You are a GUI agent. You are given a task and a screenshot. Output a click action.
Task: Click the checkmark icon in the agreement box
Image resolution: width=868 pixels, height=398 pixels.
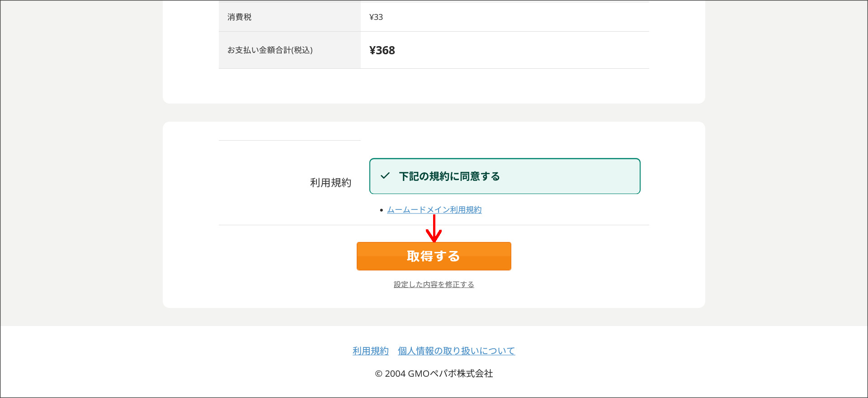coord(385,176)
